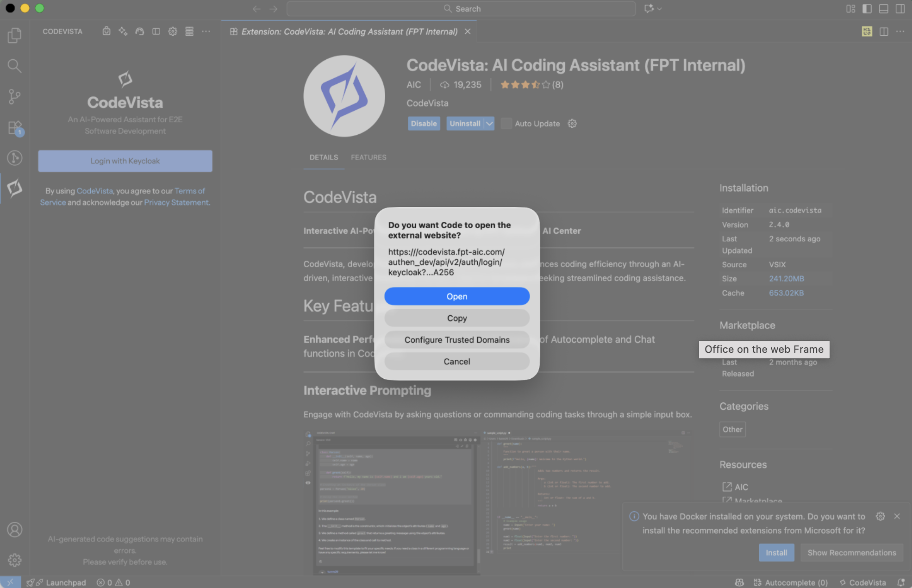Click the Other category tag

tap(732, 429)
